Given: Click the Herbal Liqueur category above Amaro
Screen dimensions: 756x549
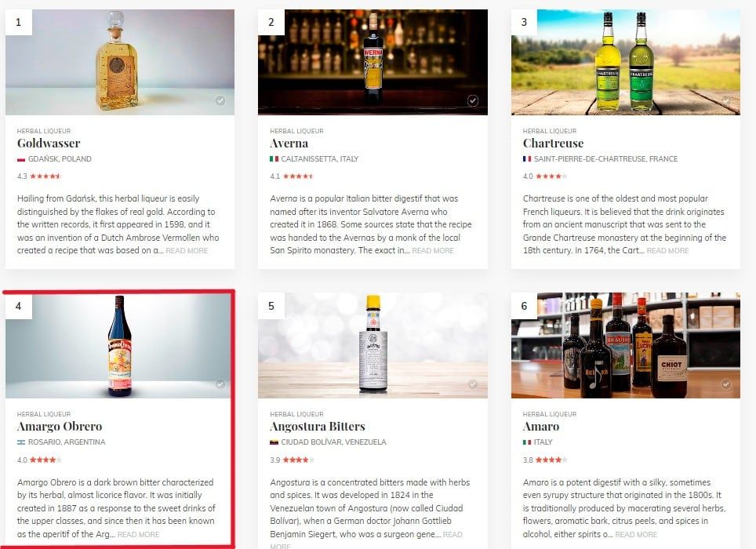Looking at the screenshot, I should (550, 414).
